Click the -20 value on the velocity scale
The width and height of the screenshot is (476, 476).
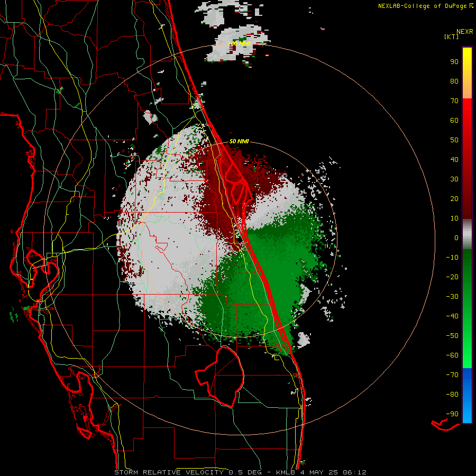[x=452, y=277]
